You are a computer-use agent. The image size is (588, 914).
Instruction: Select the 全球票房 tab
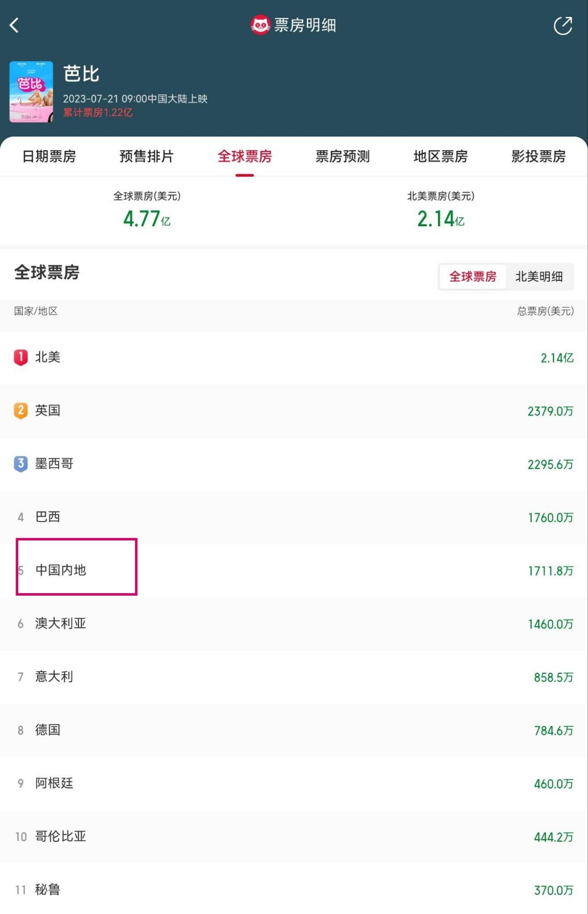245,156
